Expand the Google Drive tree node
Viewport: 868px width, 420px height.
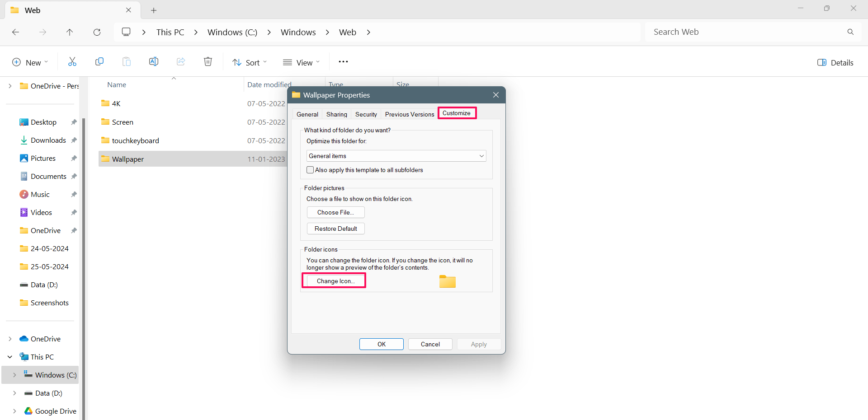14,411
